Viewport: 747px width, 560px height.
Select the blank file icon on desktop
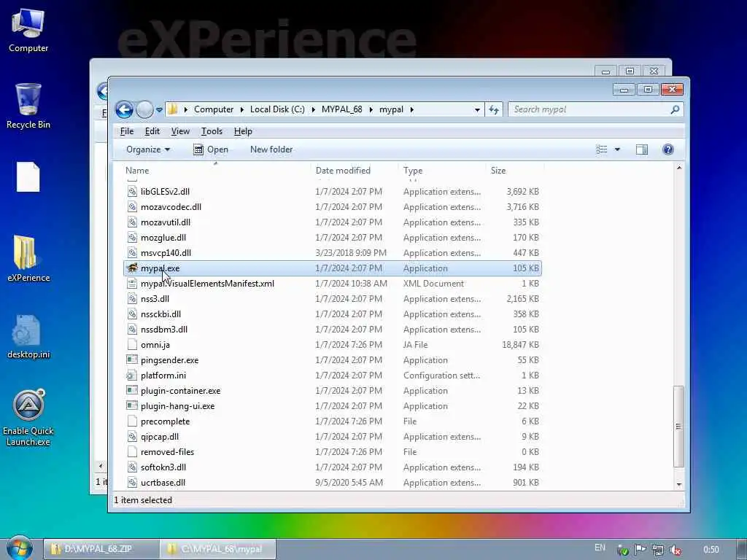[x=28, y=177]
